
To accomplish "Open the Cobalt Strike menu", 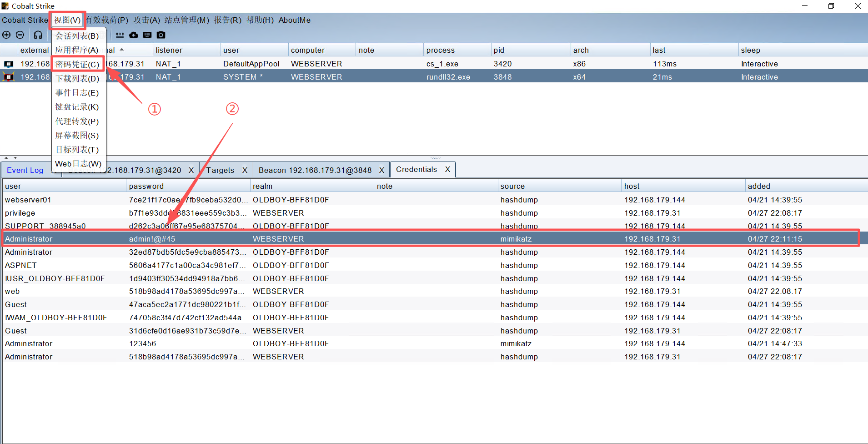I will [x=25, y=20].
